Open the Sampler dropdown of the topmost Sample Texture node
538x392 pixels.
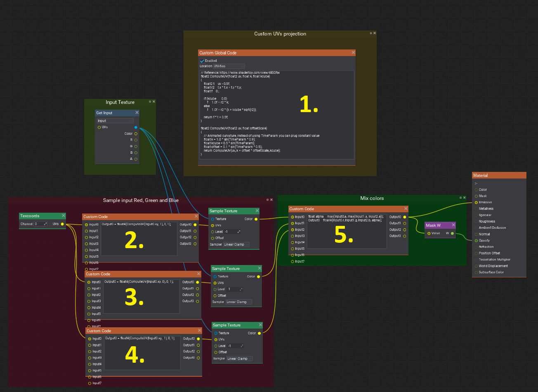(x=236, y=244)
